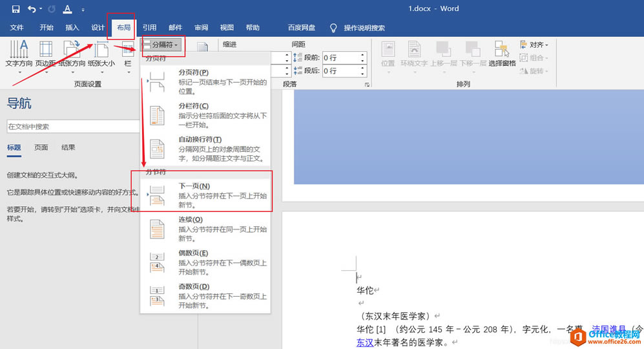Undo the last action
The width and height of the screenshot is (644, 349).
(x=32, y=8)
